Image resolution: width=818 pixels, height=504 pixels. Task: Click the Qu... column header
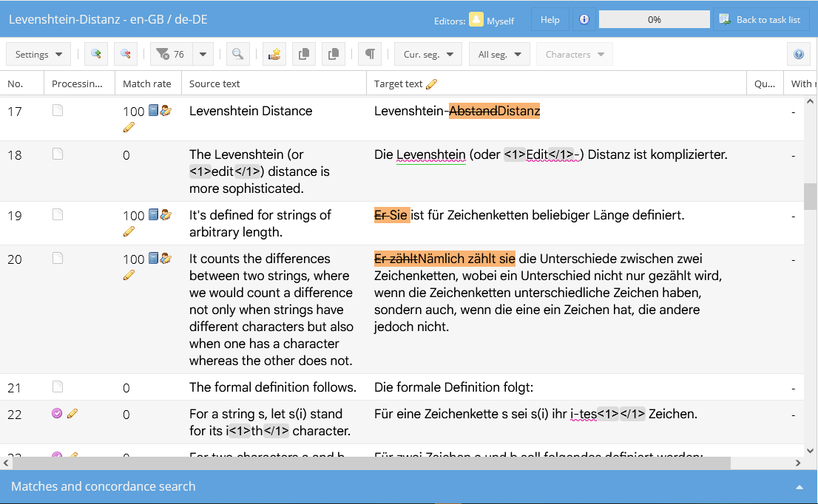765,84
